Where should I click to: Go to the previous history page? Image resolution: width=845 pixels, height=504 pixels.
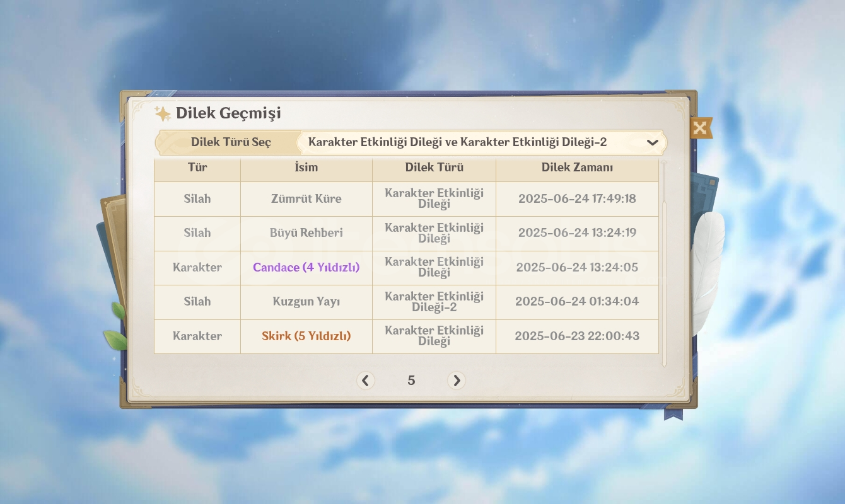(x=365, y=381)
